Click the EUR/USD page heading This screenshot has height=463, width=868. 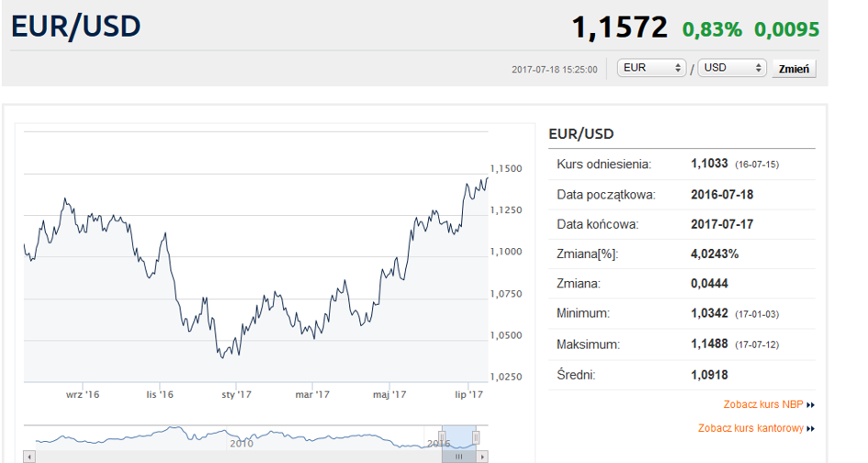75,27
